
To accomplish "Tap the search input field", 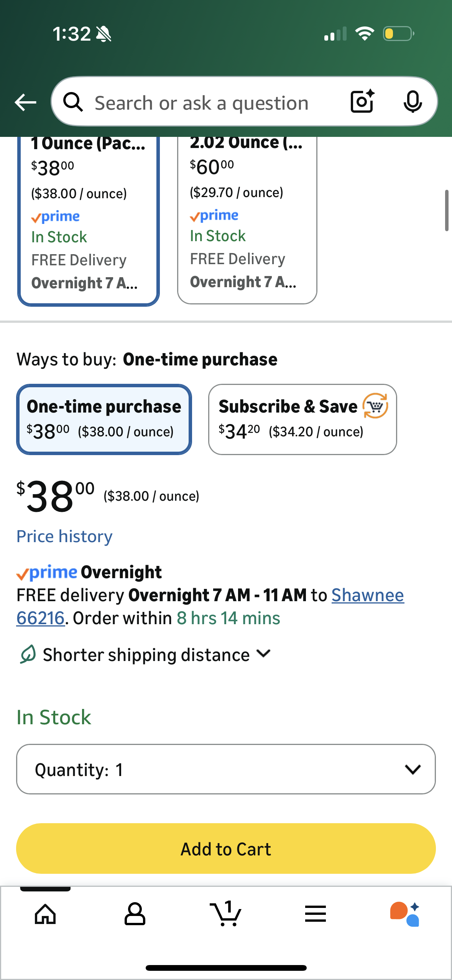I will click(215, 103).
